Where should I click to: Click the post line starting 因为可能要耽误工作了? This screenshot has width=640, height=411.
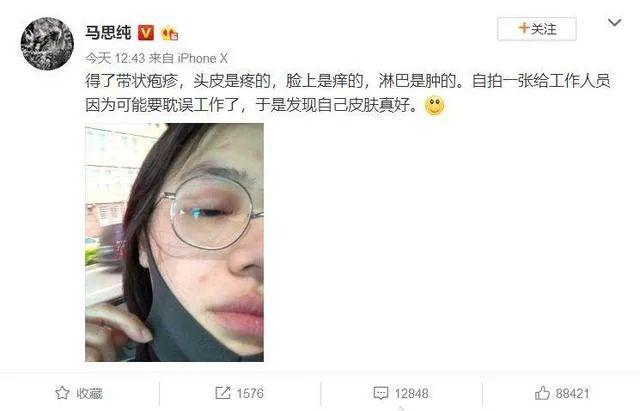[x=252, y=105]
